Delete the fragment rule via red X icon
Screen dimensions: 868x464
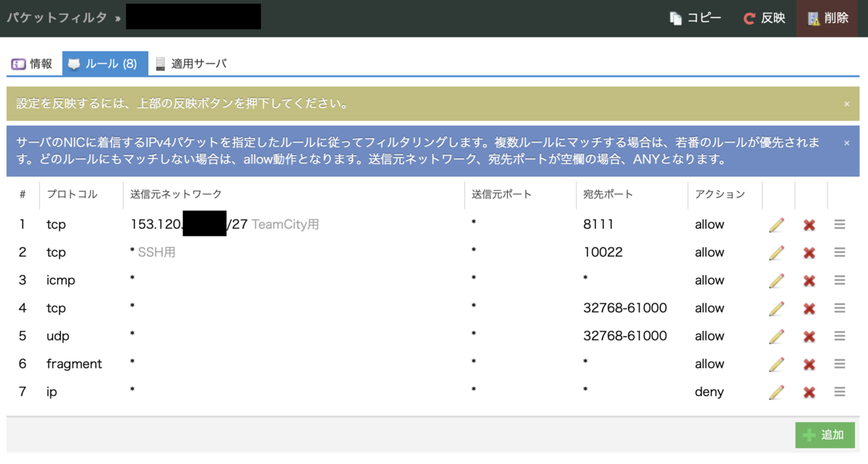[x=808, y=364]
